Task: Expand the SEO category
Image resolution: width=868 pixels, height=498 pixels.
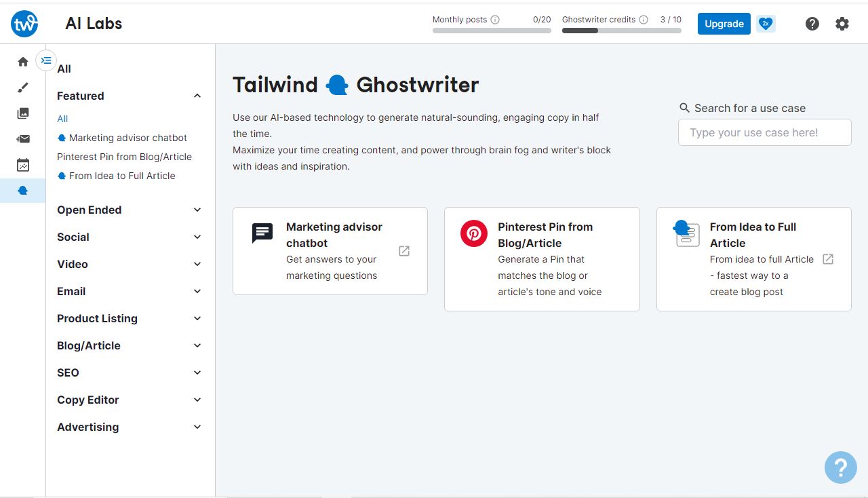Action: coord(197,372)
